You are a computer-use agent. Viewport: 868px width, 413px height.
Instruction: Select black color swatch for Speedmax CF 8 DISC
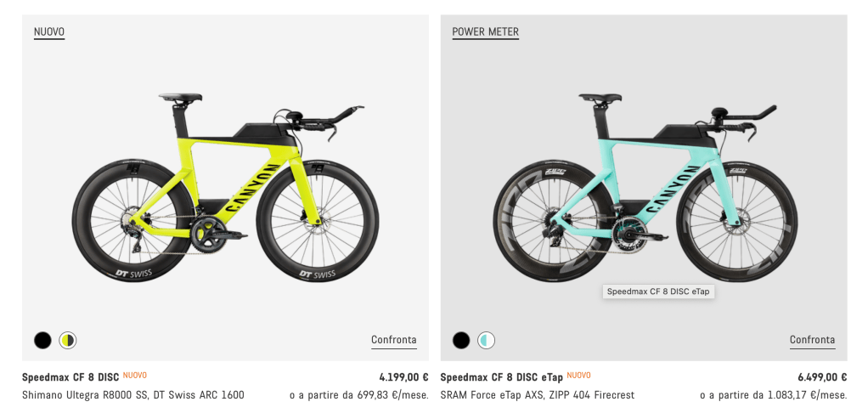click(42, 341)
